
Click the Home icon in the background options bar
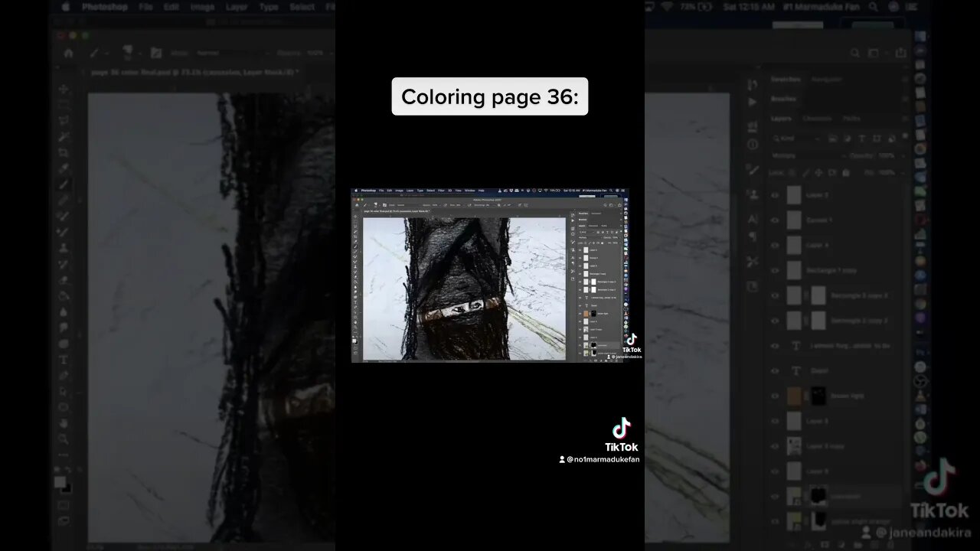(x=69, y=53)
